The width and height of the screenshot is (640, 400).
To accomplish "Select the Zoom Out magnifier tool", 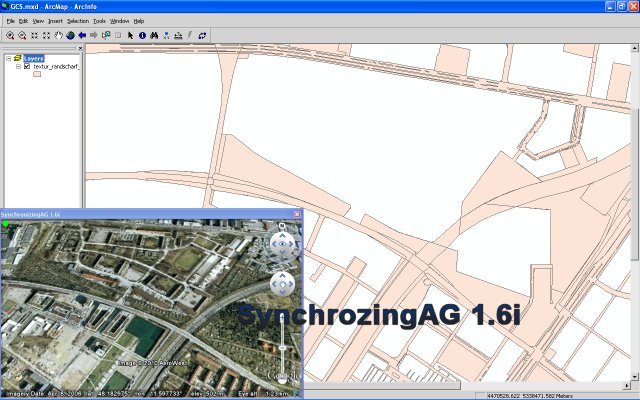I will (x=22, y=36).
